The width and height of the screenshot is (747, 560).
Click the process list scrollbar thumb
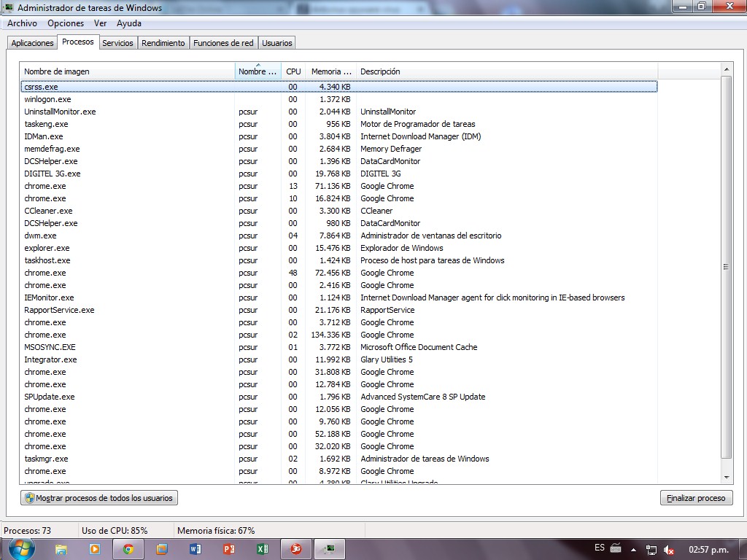click(727, 267)
